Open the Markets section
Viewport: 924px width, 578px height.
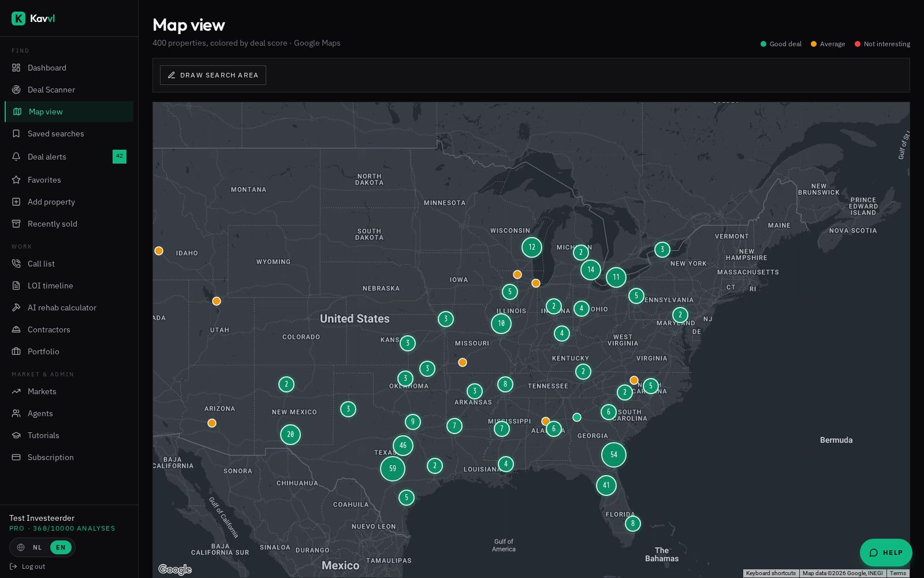click(69, 391)
